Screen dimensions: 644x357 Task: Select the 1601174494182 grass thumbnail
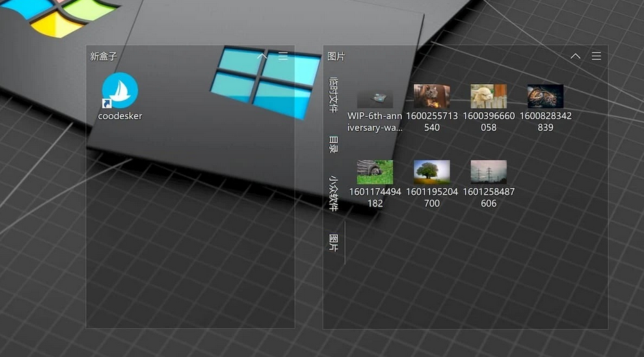[x=375, y=172]
